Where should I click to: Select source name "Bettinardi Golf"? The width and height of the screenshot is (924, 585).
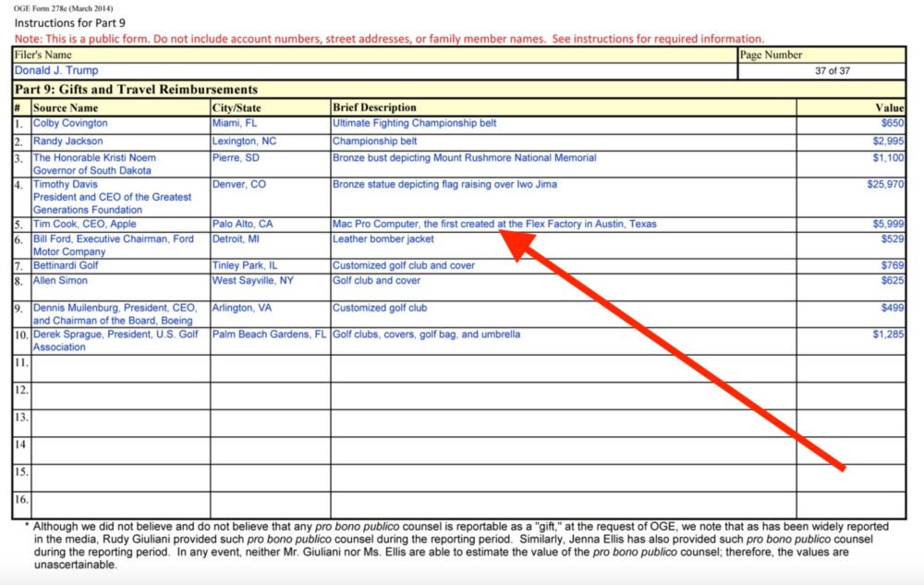66,265
